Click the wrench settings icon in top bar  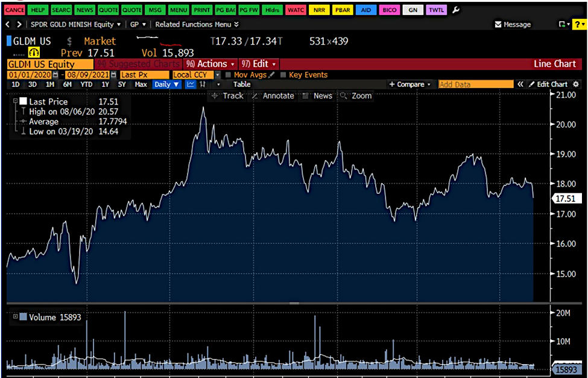[456, 10]
